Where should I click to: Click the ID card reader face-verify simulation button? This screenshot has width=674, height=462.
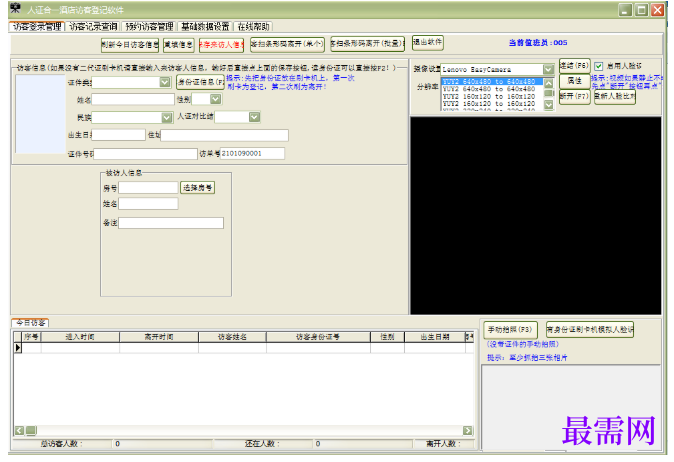(x=590, y=330)
